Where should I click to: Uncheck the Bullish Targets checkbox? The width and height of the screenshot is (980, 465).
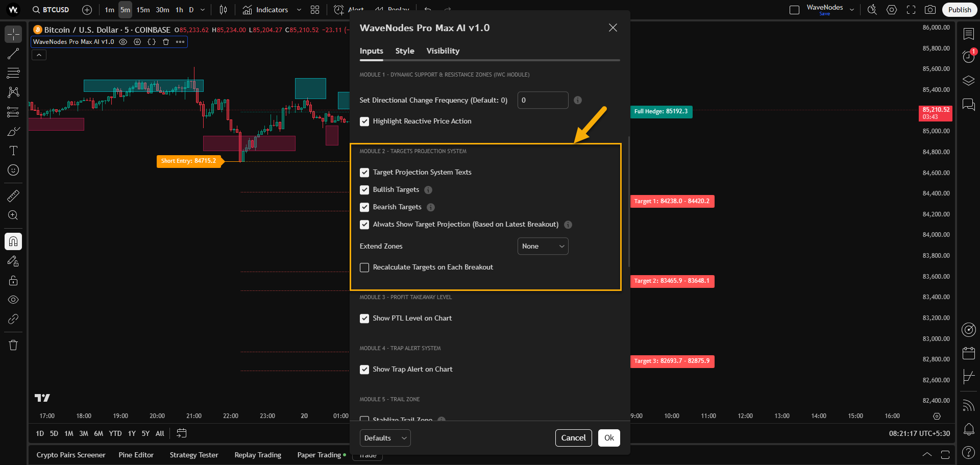pyautogui.click(x=364, y=189)
